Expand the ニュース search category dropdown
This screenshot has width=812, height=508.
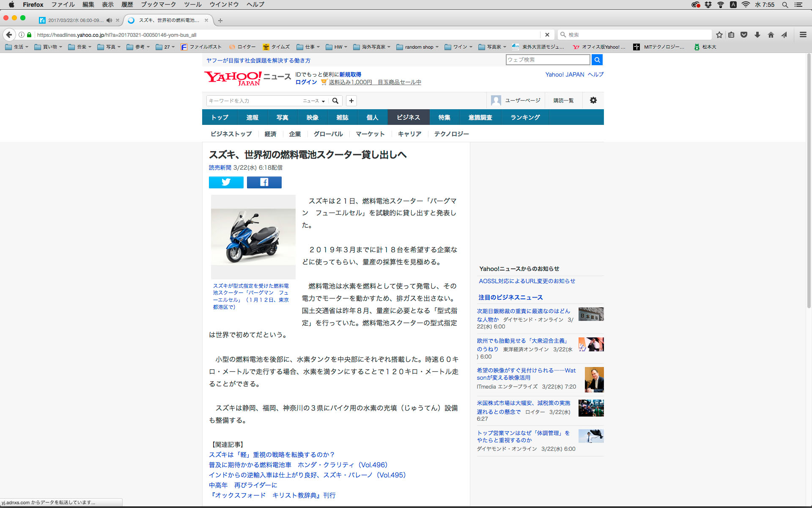click(x=313, y=101)
